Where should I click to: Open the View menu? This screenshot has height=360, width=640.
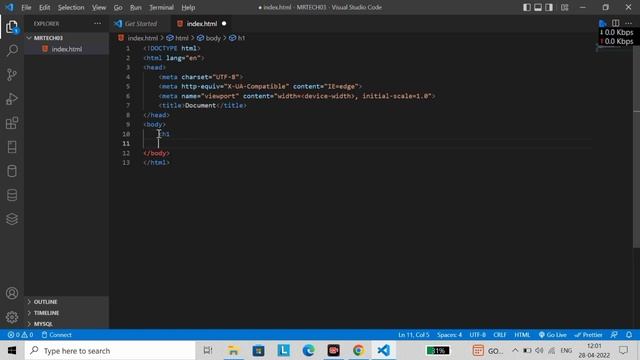click(99, 7)
